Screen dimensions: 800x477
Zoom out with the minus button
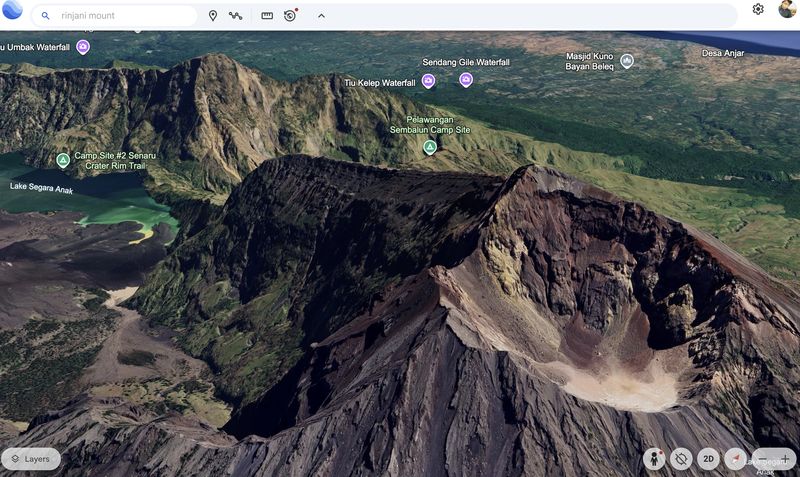point(762,459)
